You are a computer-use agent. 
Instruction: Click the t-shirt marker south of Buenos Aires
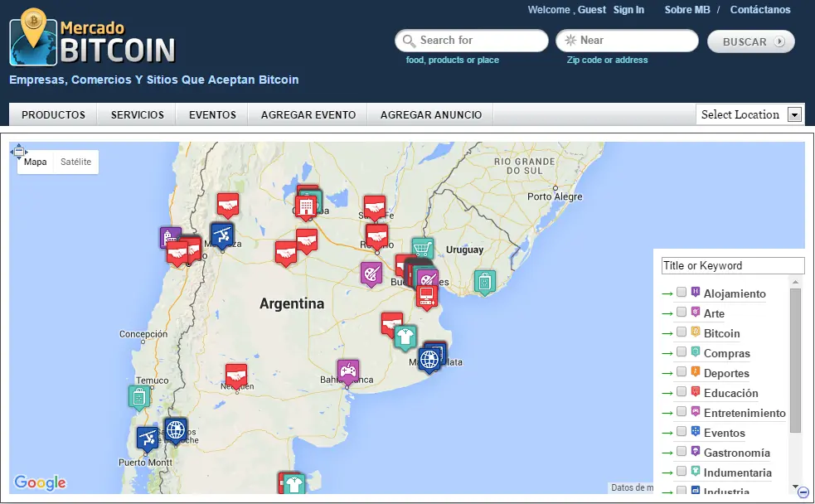[x=405, y=337]
